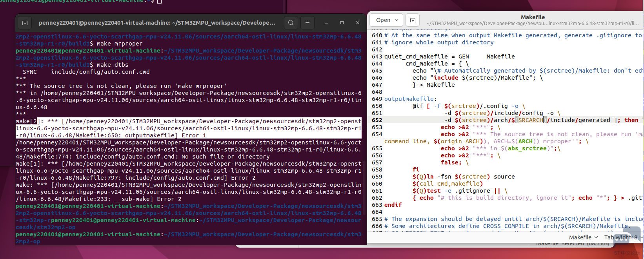Viewport: 644px width, 259px height.
Task: Click 'include $(srctree)/Makefile' line 646
Action: (x=478, y=78)
